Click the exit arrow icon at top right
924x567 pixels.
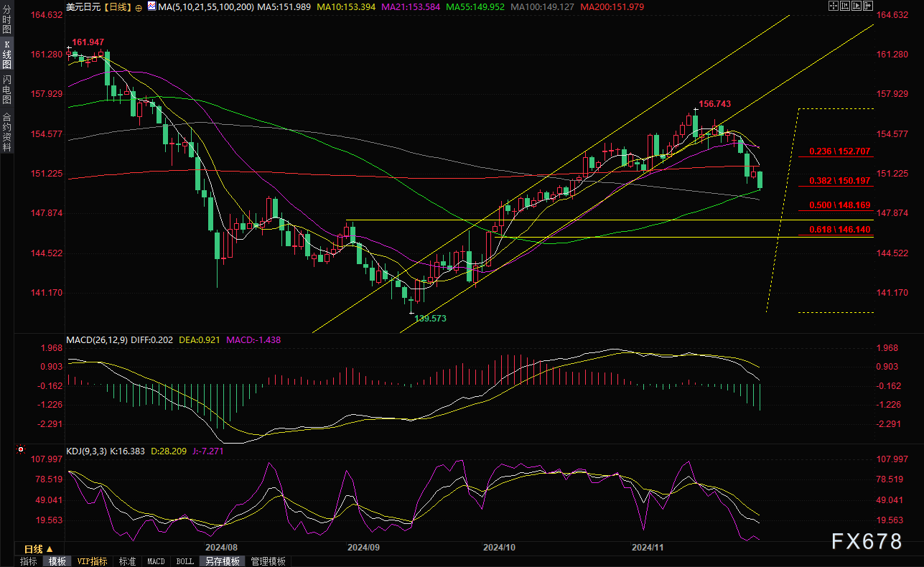(869, 6)
